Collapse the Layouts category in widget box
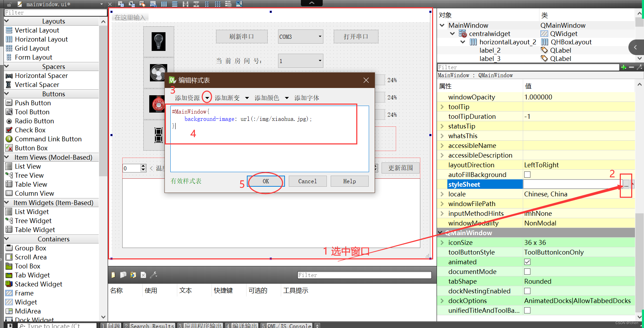 pyautogui.click(x=7, y=21)
